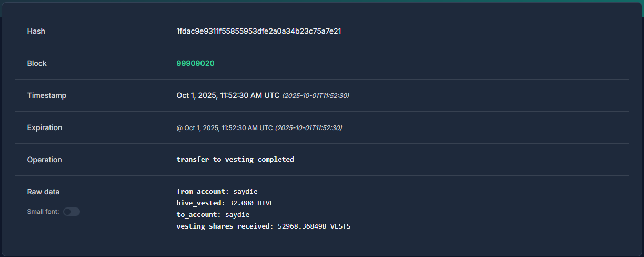Click the Operation row label
The height and width of the screenshot is (257, 644).
coord(44,160)
